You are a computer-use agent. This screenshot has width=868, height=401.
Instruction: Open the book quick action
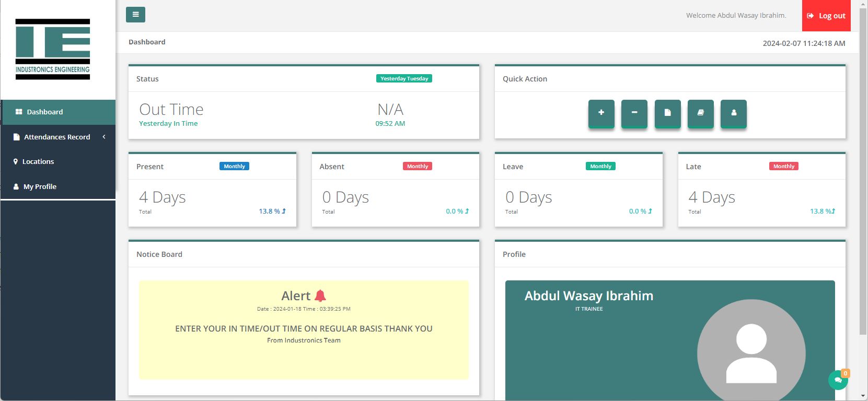(701, 113)
